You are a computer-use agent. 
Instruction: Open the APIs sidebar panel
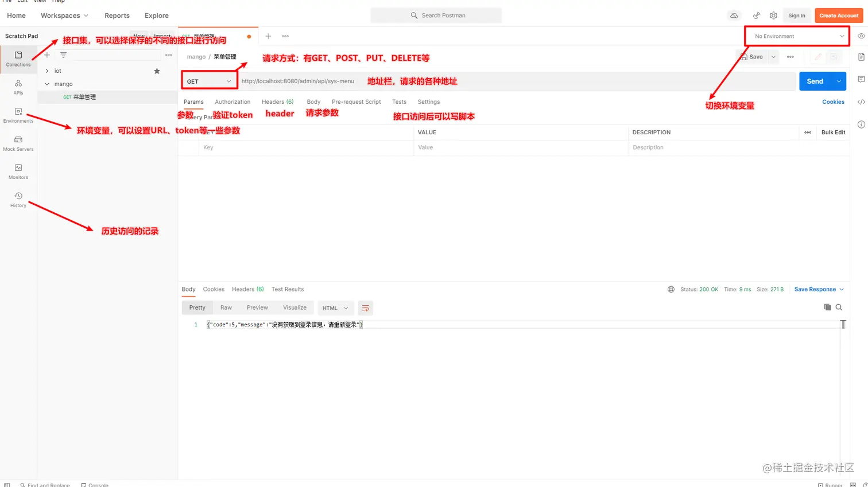18,87
